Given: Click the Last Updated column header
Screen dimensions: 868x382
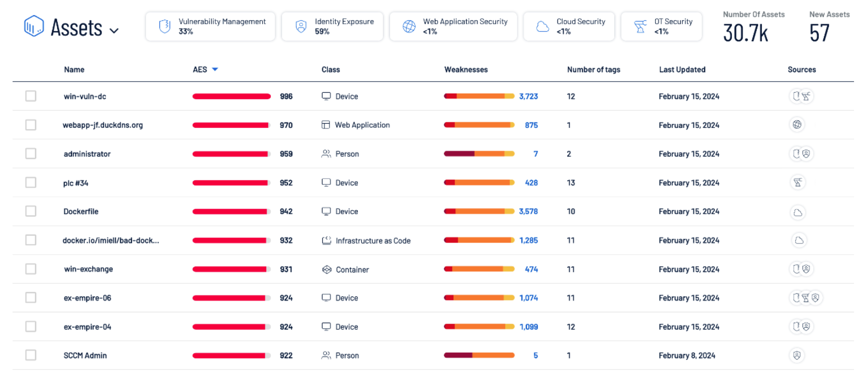Looking at the screenshot, I should coord(682,69).
